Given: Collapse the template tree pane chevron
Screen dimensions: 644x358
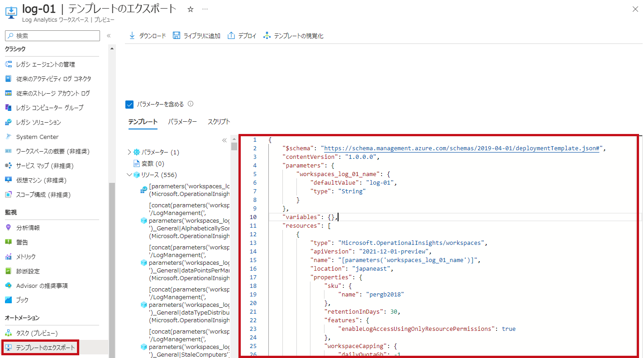Looking at the screenshot, I should pyautogui.click(x=224, y=140).
